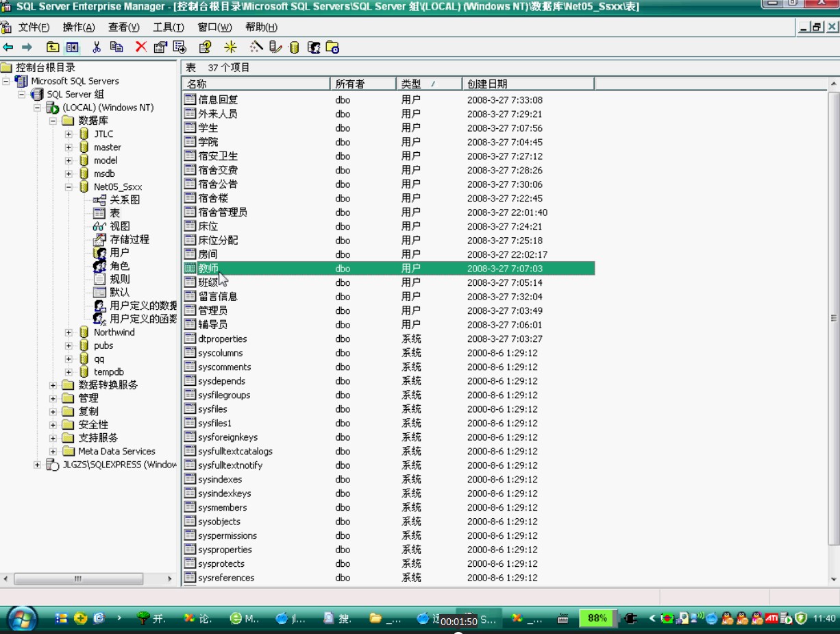Click the Cut scissors icon
Viewport: 840px width, 634px height.
pos(97,47)
